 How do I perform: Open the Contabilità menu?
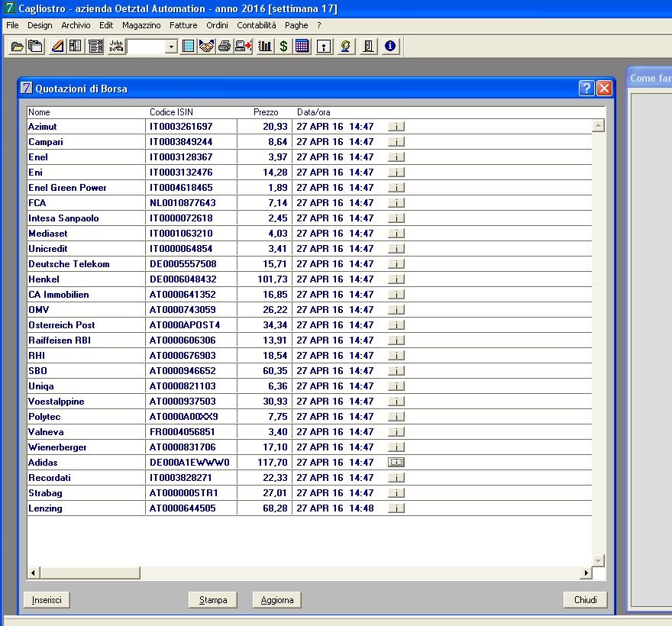(x=257, y=25)
